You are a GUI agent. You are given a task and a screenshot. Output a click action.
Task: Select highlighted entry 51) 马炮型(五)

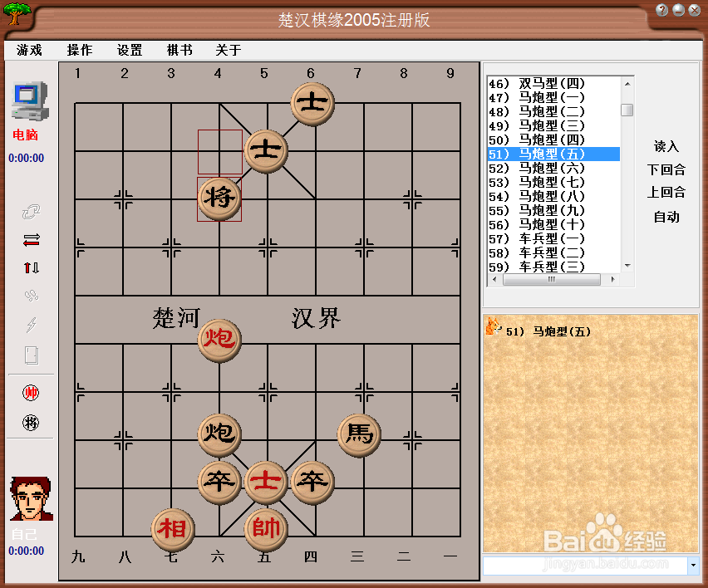(x=553, y=154)
